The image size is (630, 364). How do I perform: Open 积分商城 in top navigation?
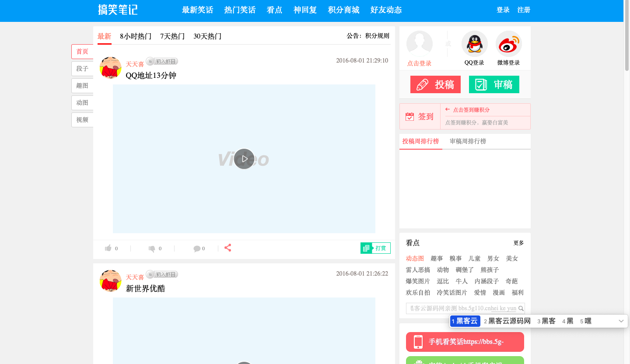coord(343,10)
